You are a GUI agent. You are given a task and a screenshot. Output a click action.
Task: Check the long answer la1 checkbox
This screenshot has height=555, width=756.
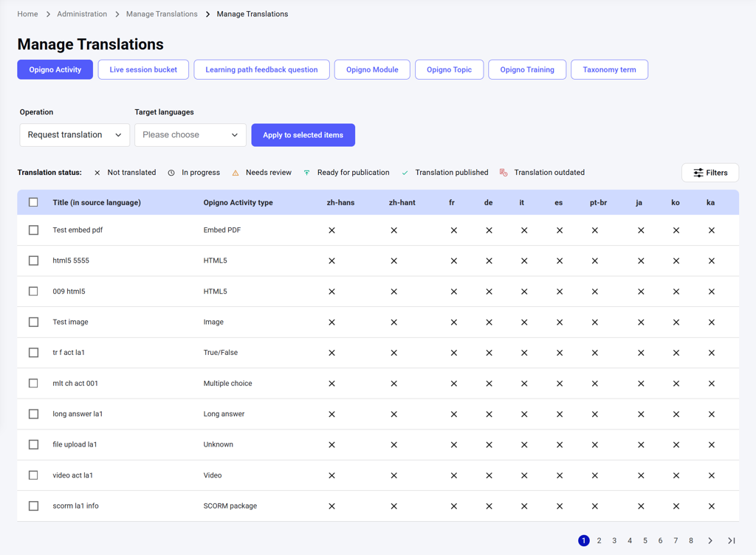pos(33,414)
